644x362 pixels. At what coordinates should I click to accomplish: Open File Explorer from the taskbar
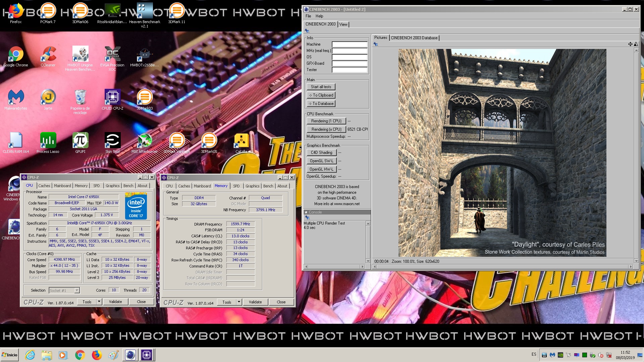47,355
